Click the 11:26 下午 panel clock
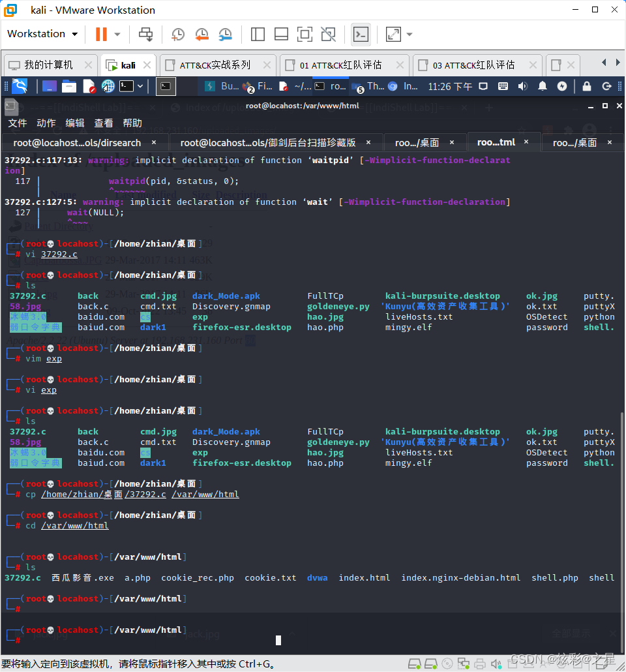The width and height of the screenshot is (626, 672). [x=450, y=87]
